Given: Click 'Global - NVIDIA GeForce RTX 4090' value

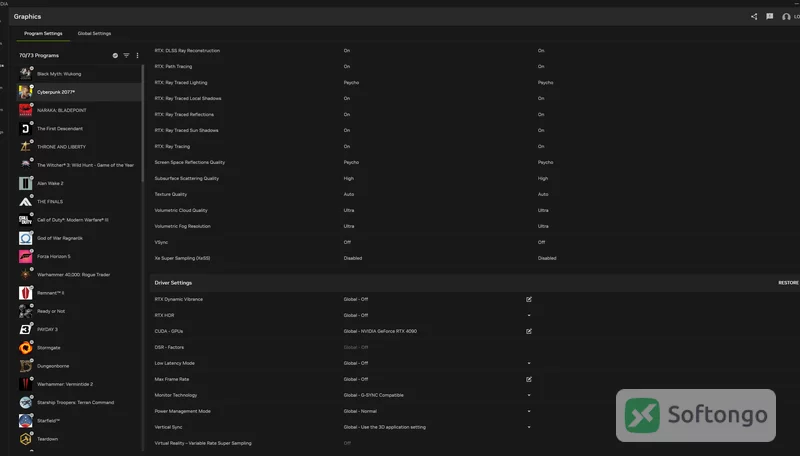Looking at the screenshot, I should tap(380, 332).
